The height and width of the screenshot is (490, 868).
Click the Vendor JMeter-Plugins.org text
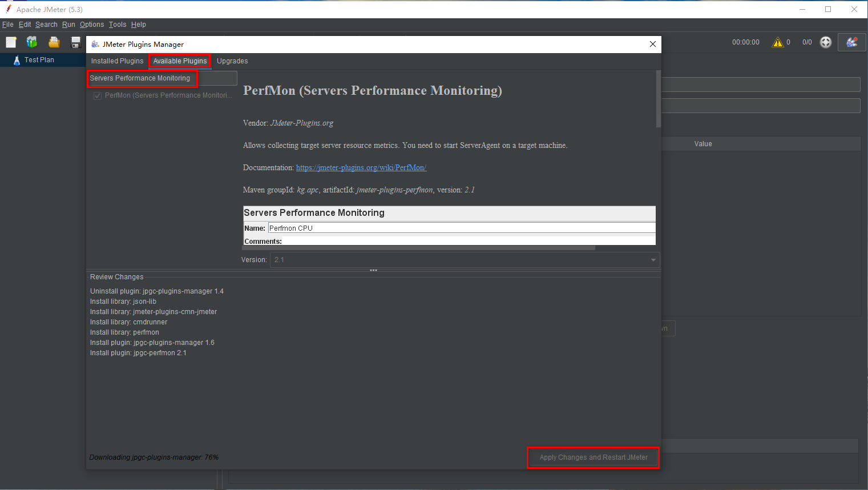[288, 123]
